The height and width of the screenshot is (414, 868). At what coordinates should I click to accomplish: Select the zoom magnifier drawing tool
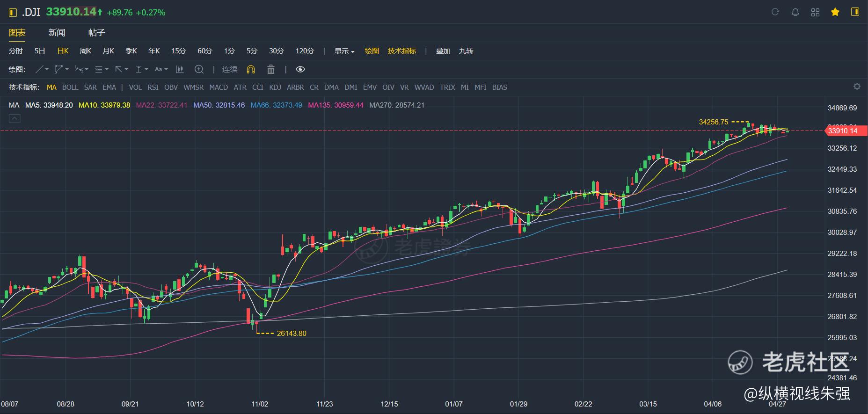(199, 69)
